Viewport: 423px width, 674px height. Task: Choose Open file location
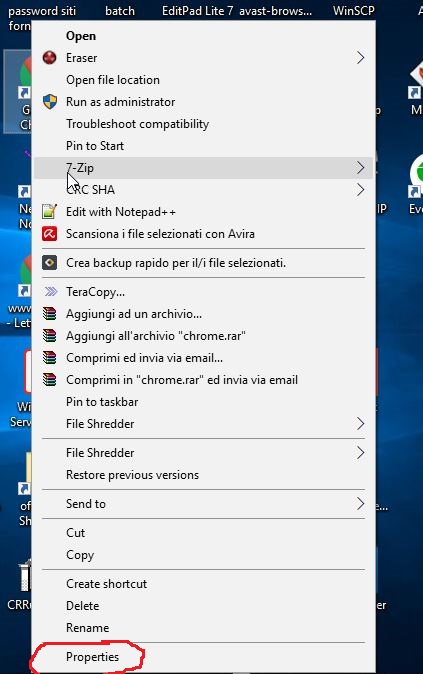[113, 80]
